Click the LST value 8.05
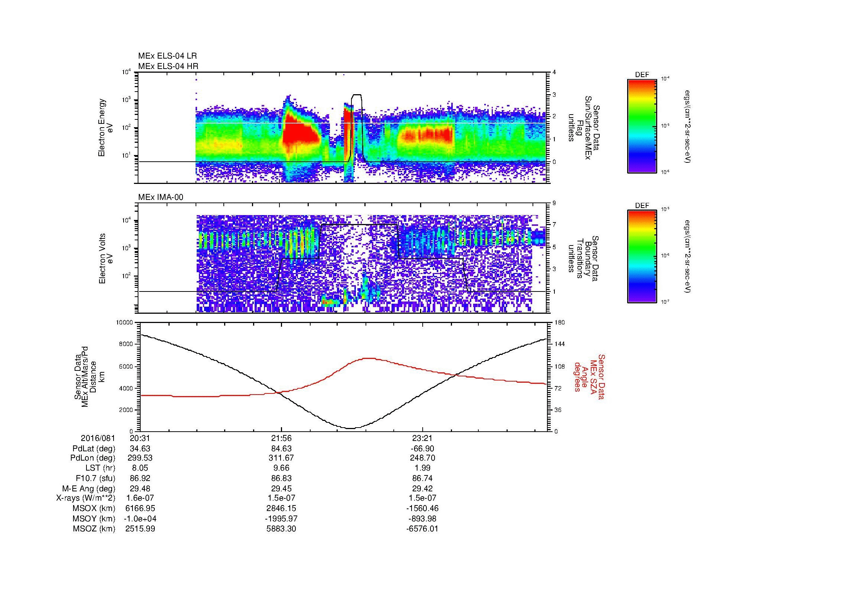Image resolution: width=868 pixels, height=613 pixels. 140,468
